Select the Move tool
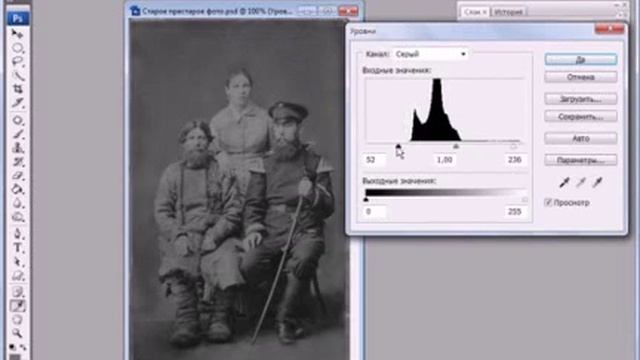 pyautogui.click(x=18, y=33)
